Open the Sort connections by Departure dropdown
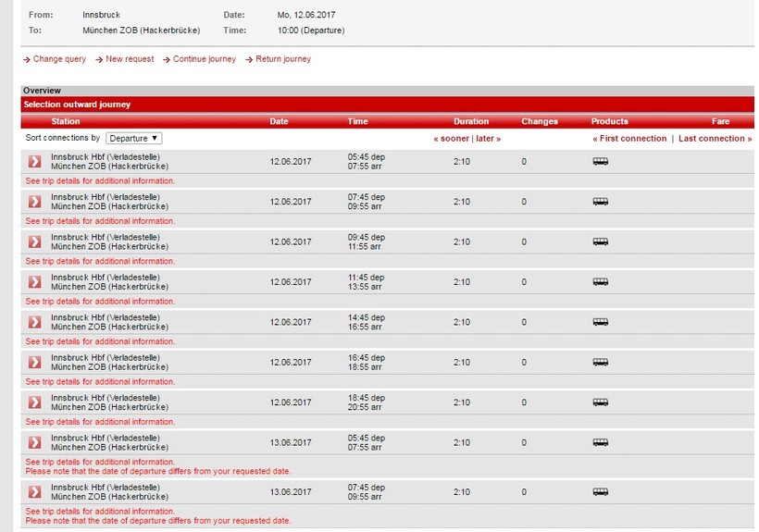The height and width of the screenshot is (532, 759). tap(133, 138)
